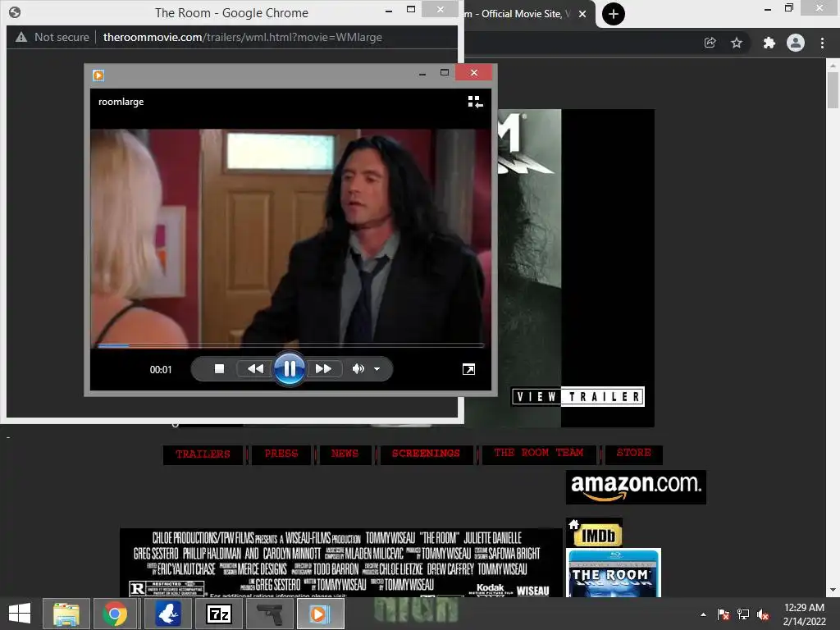Click The Room Blu-ray cover thumbnail
Screen dimensions: 840x630
614,573
